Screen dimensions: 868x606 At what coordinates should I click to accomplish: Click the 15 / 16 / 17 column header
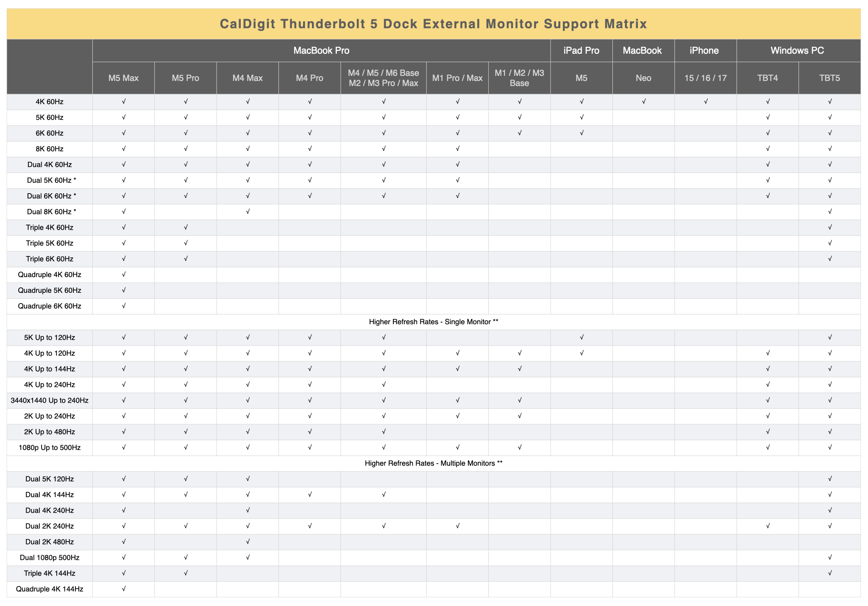pos(705,78)
